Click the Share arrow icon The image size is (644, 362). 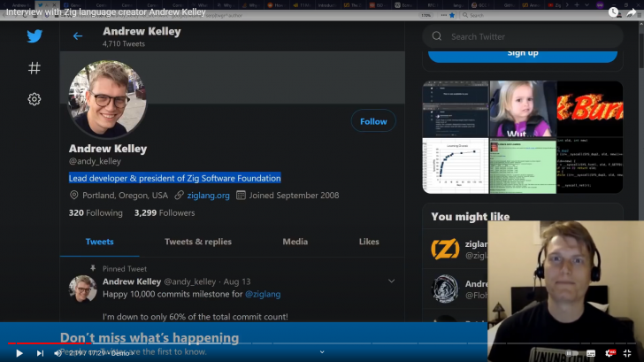coord(632,13)
